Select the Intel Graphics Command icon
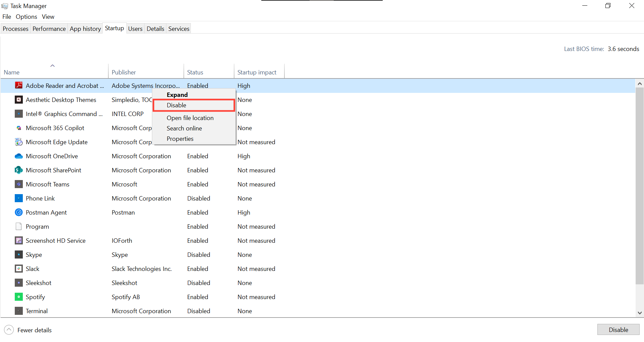The image size is (644, 342). pyautogui.click(x=19, y=114)
